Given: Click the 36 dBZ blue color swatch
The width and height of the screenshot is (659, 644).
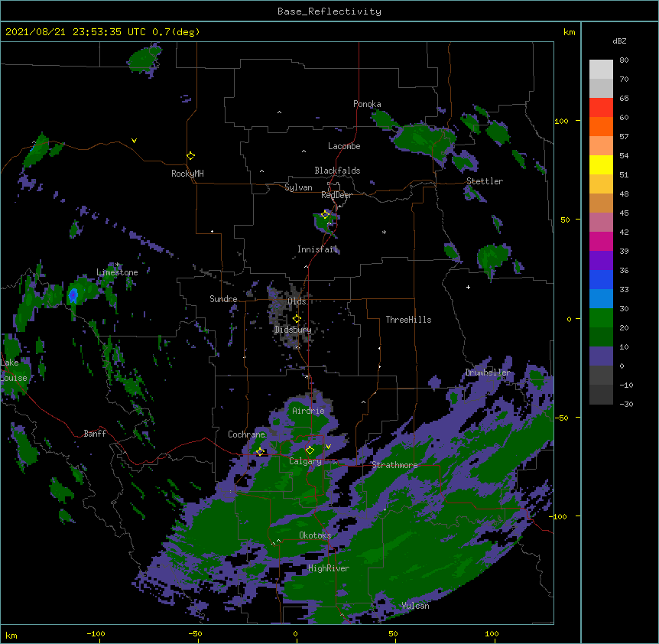Looking at the screenshot, I should (601, 279).
